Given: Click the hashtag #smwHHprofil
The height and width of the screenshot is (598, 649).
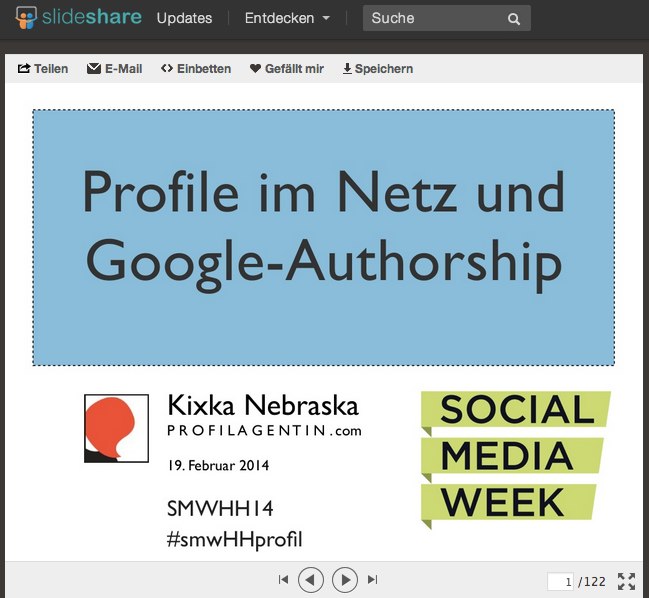Looking at the screenshot, I should click(x=234, y=540).
